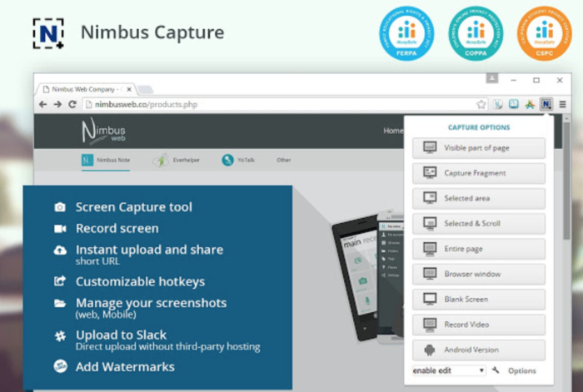Click the Nimbus Capture logo icon
The image size is (583, 392).
coord(48,33)
